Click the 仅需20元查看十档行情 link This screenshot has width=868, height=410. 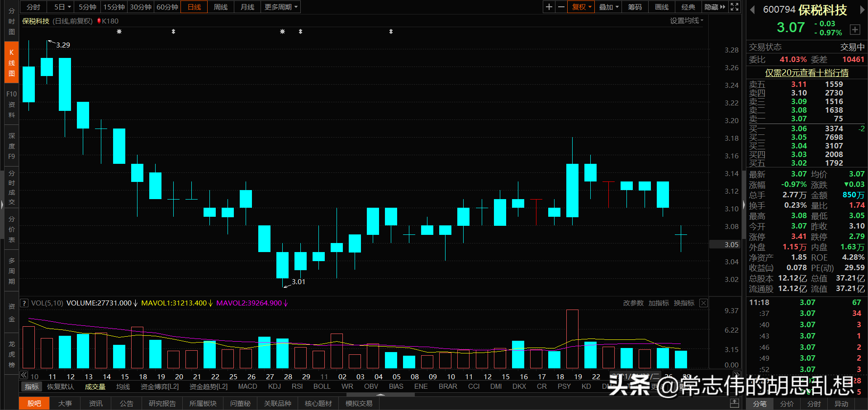point(806,73)
